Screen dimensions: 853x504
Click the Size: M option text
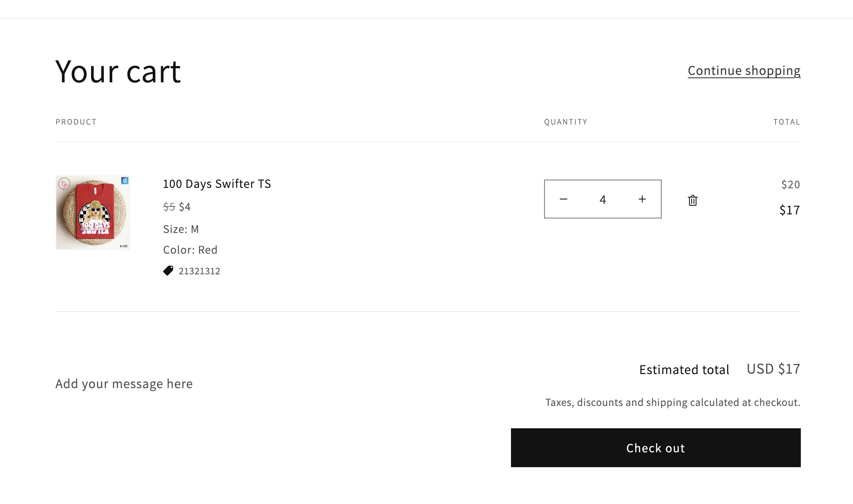point(181,229)
